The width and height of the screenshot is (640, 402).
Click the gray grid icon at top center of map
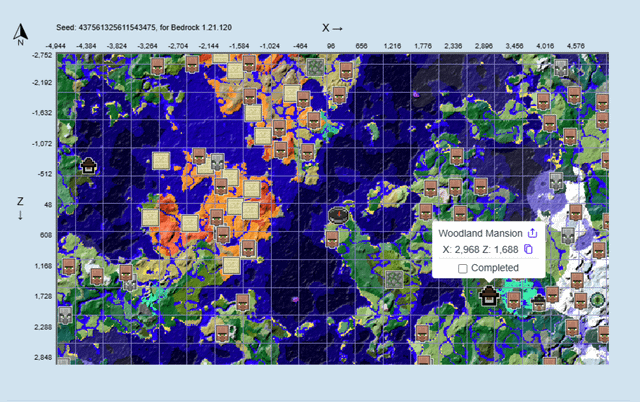[315, 67]
